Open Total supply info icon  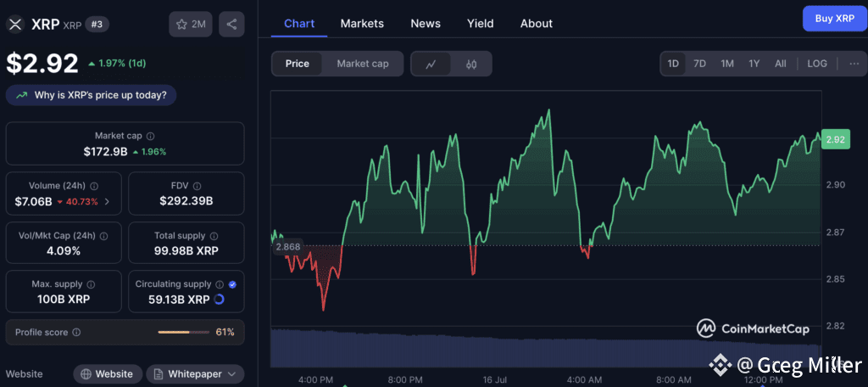pyautogui.click(x=214, y=236)
